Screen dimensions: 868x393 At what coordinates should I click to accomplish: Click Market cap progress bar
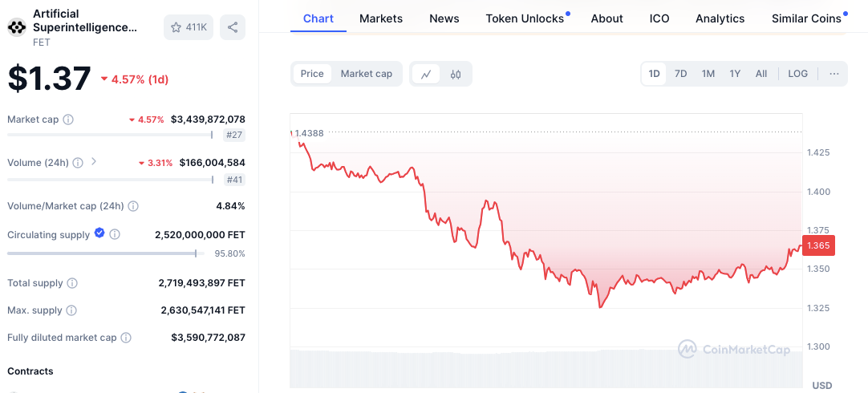[x=110, y=135]
